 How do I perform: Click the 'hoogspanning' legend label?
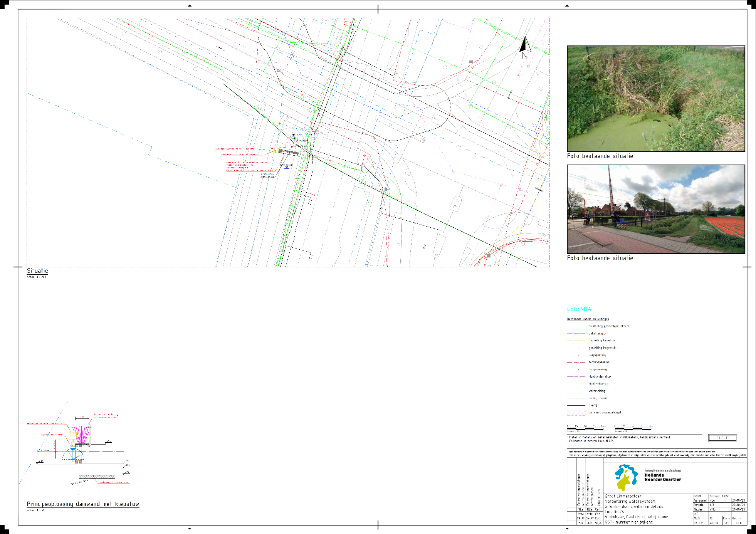click(597, 369)
